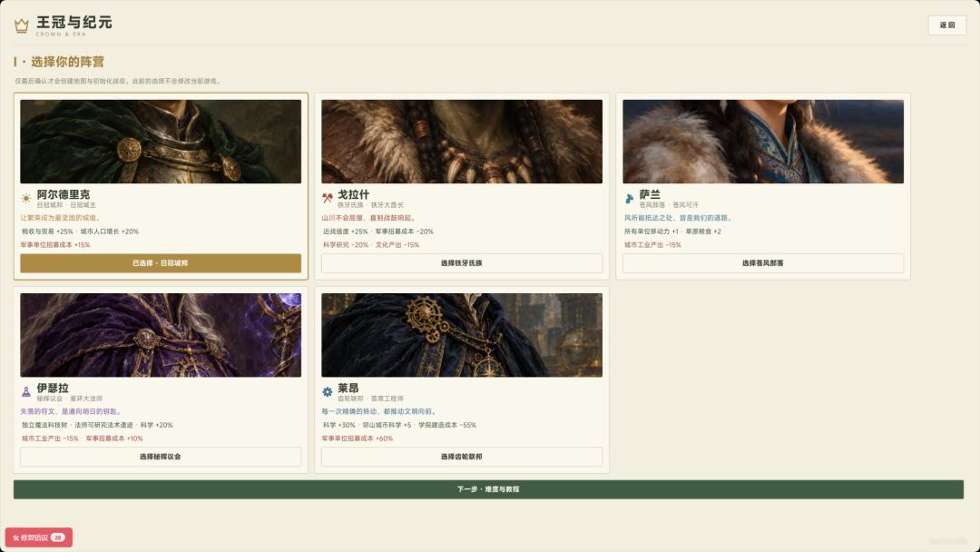980x552 pixels.
Task: Click the bonus text 独立魔法科技树
Action: click(x=44, y=425)
